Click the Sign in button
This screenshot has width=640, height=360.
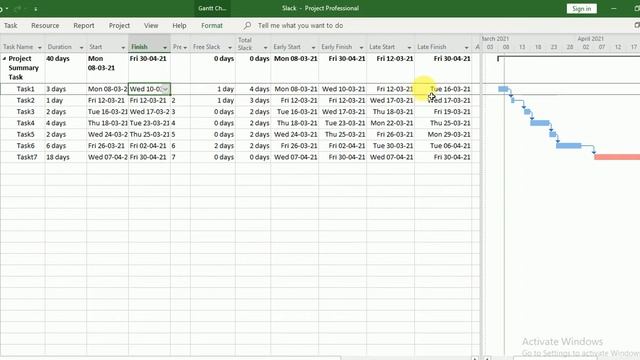(581, 9)
